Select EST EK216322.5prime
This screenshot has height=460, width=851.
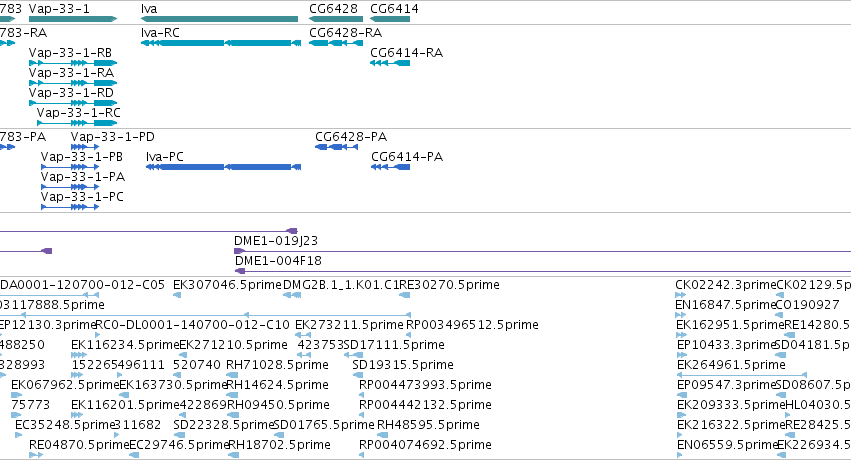point(731,425)
